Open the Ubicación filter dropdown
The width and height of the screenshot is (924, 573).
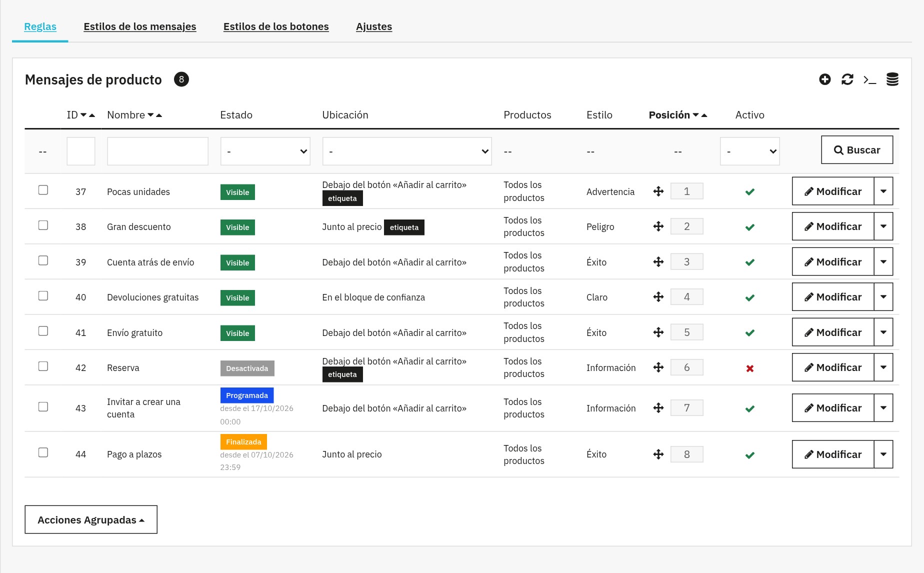pos(407,151)
